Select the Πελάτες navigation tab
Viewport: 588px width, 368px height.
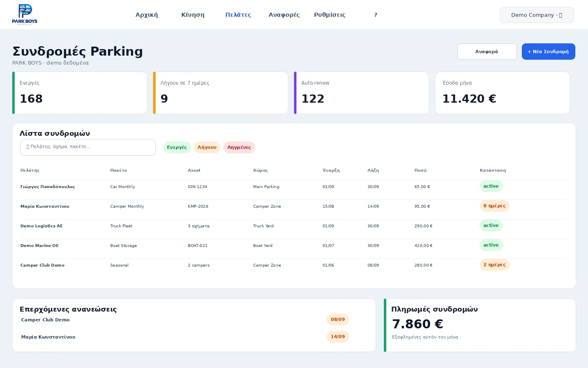click(238, 15)
